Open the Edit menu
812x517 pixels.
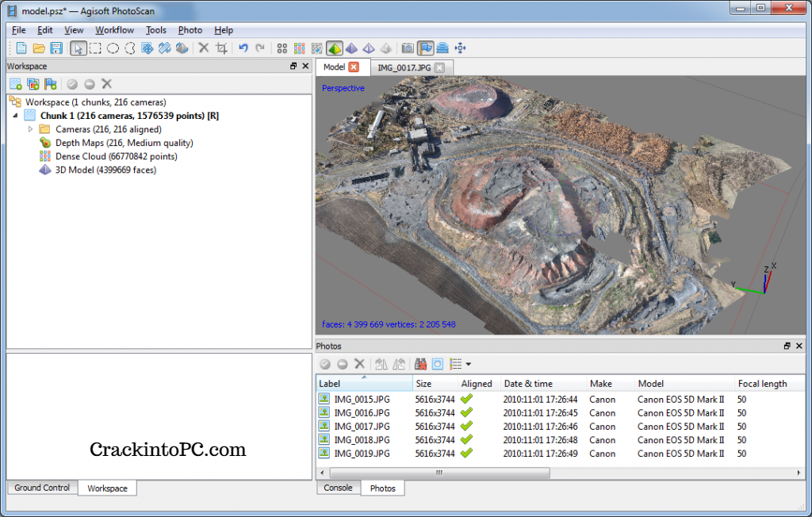pos(45,30)
